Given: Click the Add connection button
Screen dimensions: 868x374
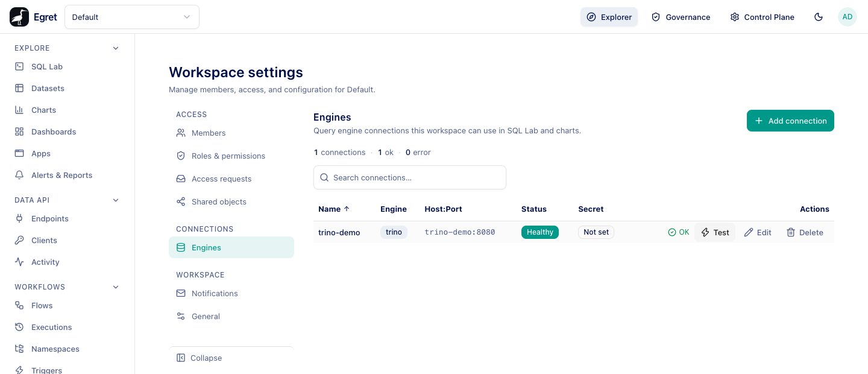Looking at the screenshot, I should (790, 121).
